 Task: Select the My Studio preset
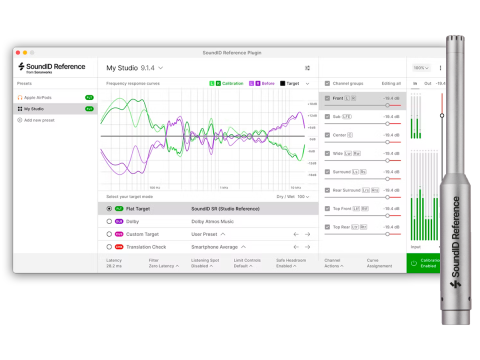(55, 109)
